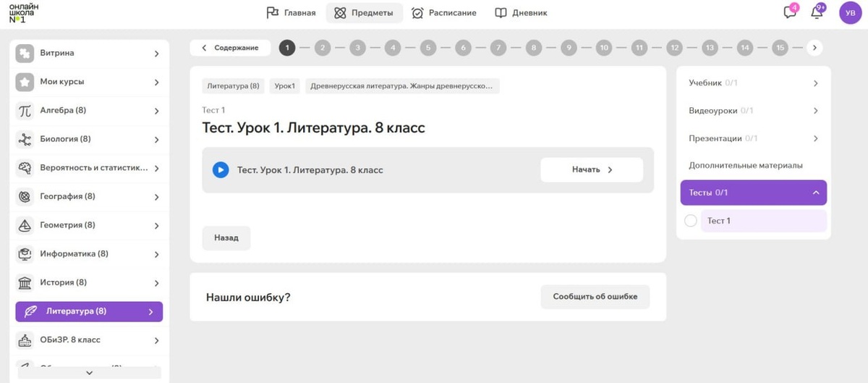Click the Витрина sidebar icon
Screen dimensions: 868x383
coord(25,54)
